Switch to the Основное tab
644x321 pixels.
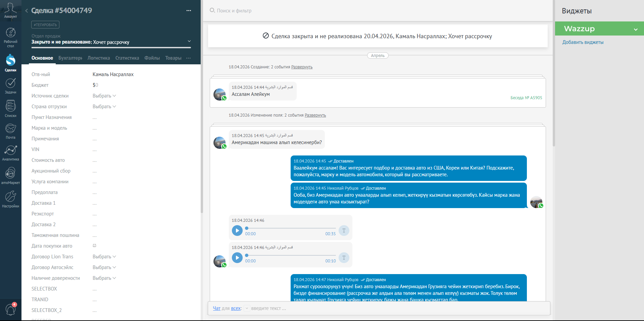point(42,58)
